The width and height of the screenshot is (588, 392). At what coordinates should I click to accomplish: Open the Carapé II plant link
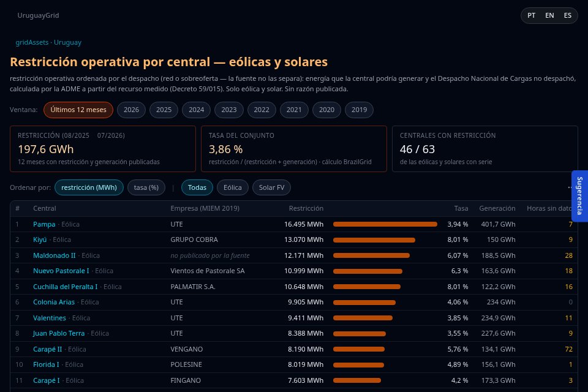(47, 349)
